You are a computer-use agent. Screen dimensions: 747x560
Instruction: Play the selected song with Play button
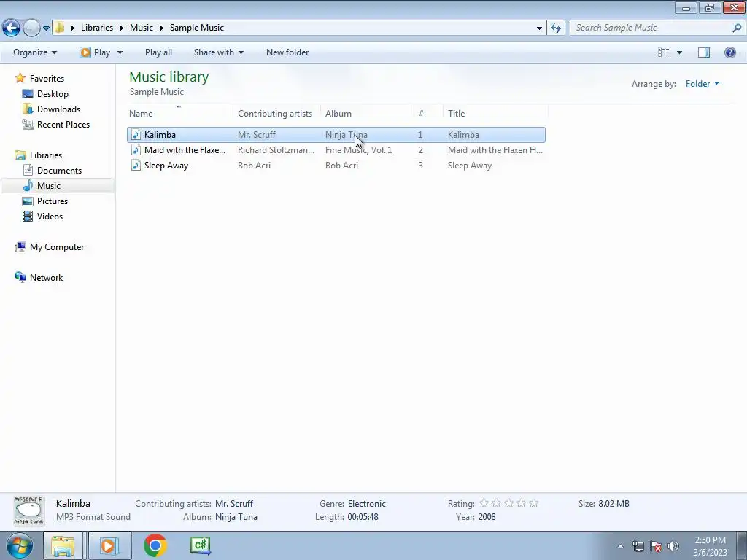click(x=96, y=52)
